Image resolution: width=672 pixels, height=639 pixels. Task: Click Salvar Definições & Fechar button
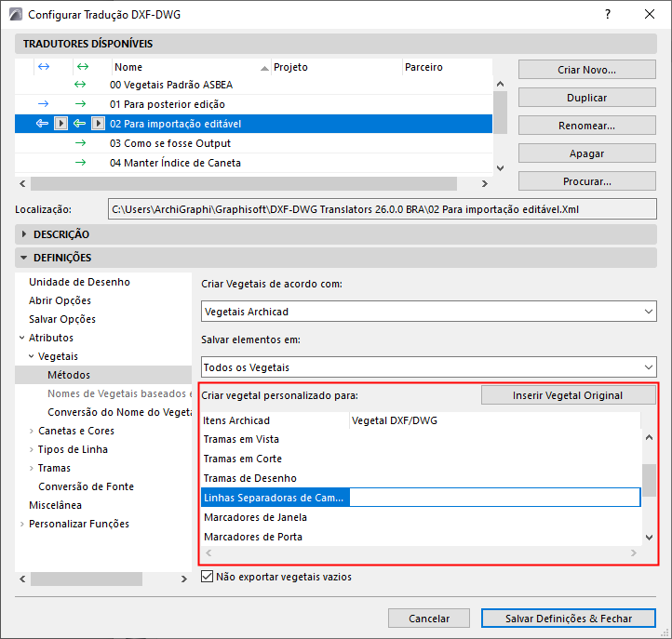[x=568, y=619]
